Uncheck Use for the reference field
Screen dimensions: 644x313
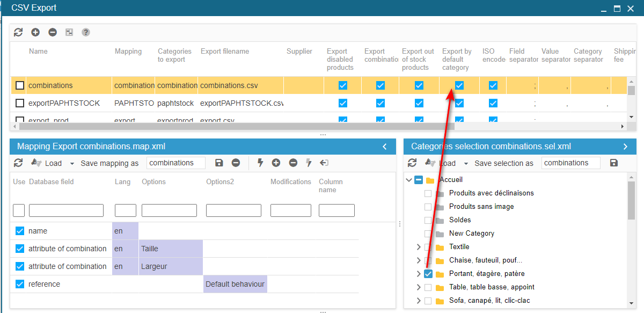[20, 284]
